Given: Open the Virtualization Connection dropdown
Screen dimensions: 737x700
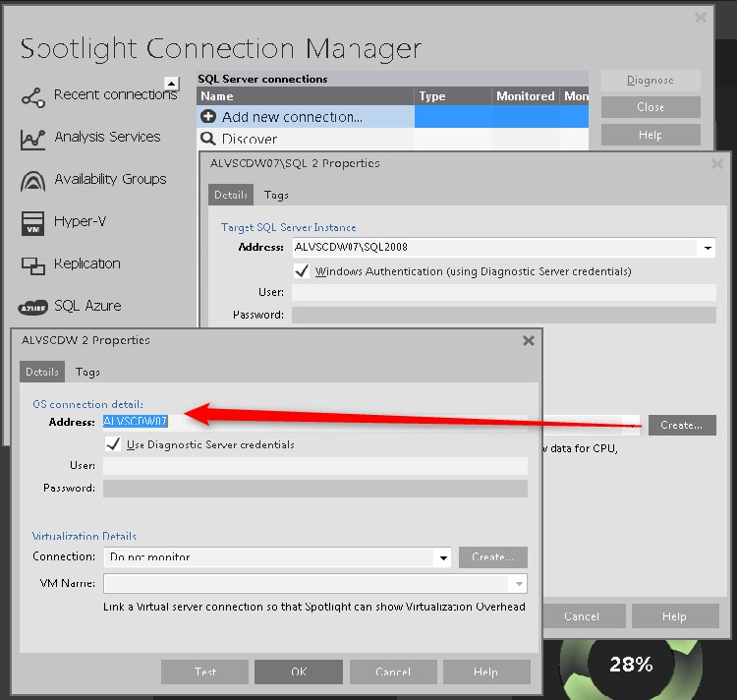Looking at the screenshot, I should pyautogui.click(x=442, y=557).
